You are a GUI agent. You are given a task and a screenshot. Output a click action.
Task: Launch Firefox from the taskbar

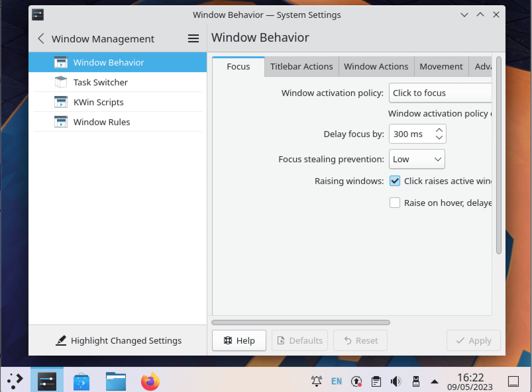(x=150, y=381)
